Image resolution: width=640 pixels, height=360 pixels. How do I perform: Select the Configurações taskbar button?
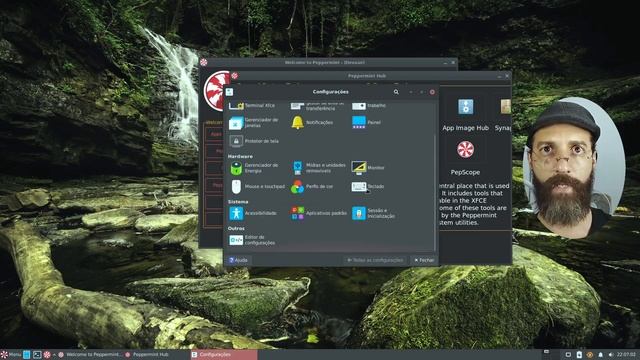click(x=224, y=355)
